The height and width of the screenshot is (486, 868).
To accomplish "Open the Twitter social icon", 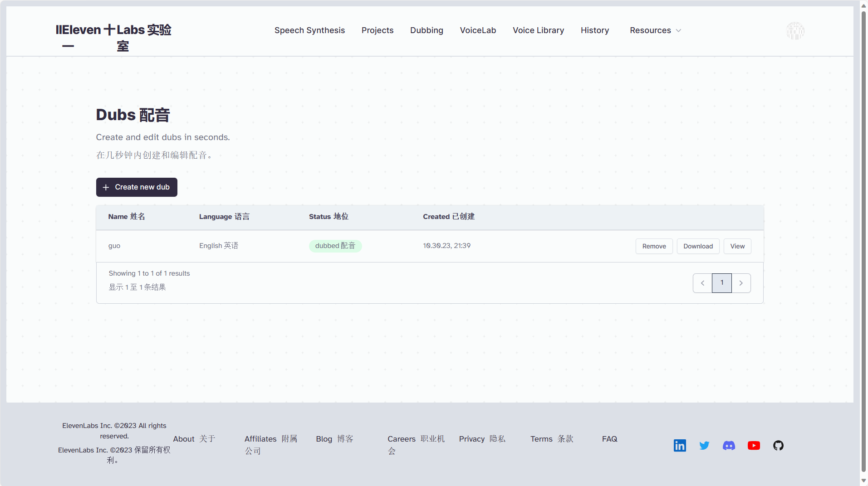I will coord(704,446).
